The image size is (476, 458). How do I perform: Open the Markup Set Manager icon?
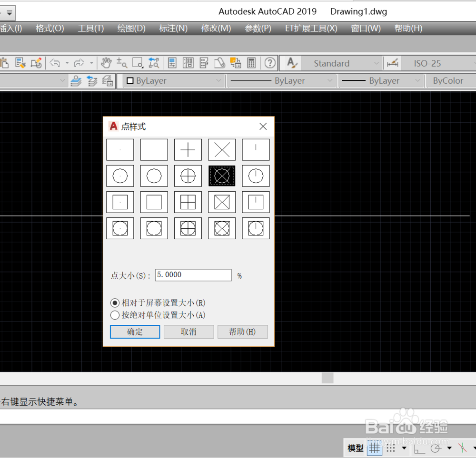coord(236,63)
